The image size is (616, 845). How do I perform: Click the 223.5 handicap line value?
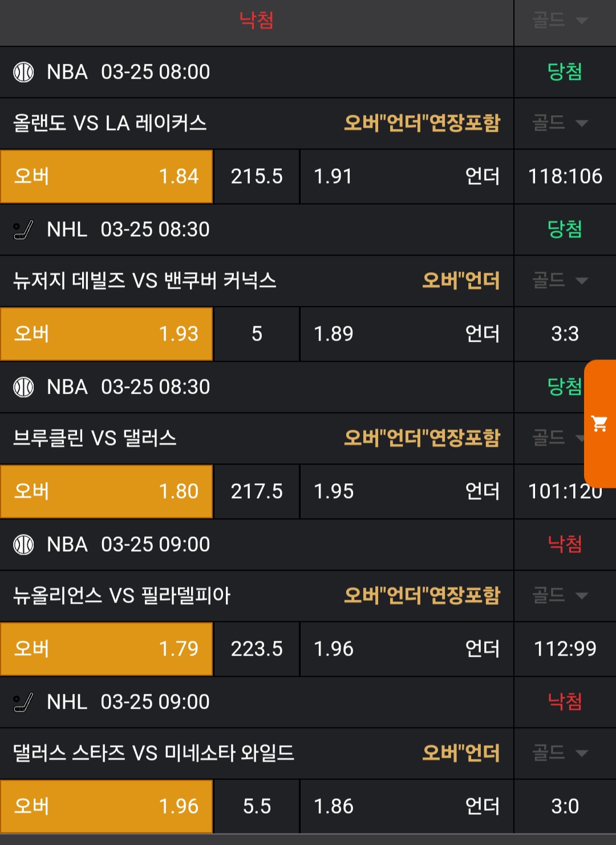click(257, 649)
